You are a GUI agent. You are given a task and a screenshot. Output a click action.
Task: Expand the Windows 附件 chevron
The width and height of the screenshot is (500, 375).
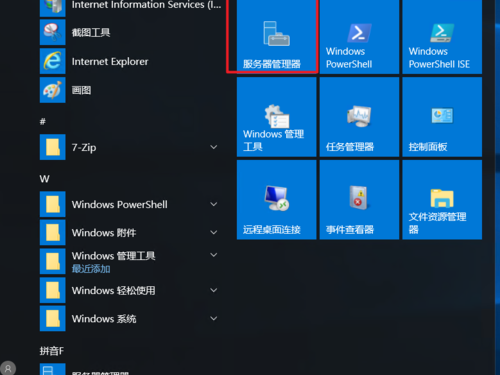214,232
